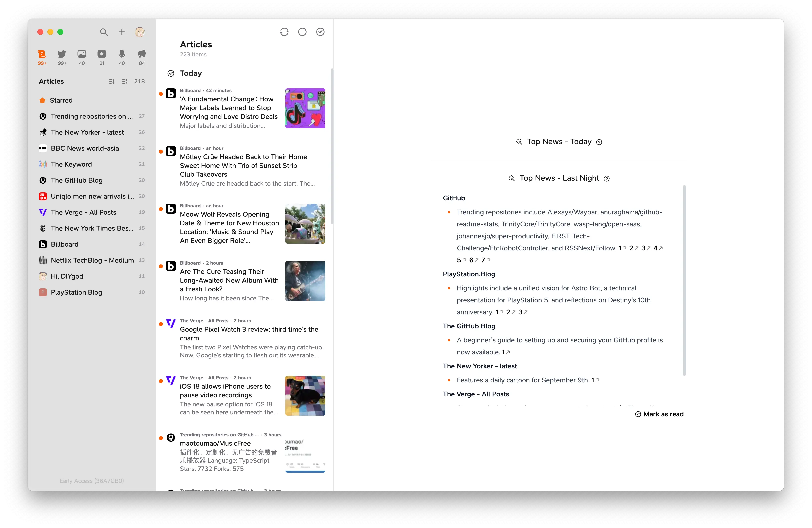Mark all articles as read via the checkmark icon
Image resolution: width=812 pixels, height=528 pixels.
(x=320, y=32)
